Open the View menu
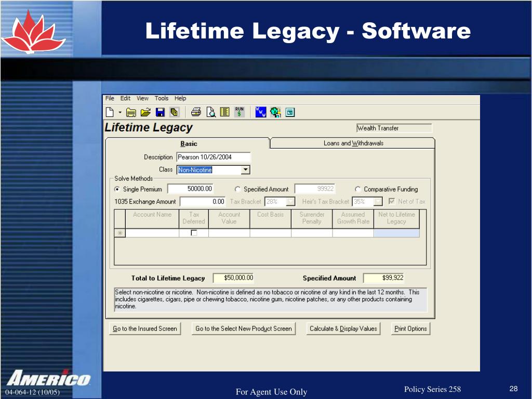Screen dimensions: 532x399 coord(142,98)
